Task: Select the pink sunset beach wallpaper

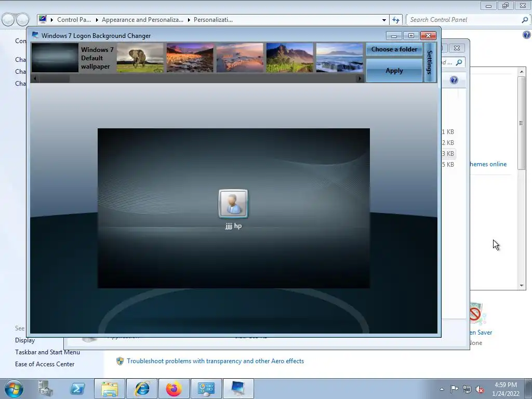Action: (240, 58)
